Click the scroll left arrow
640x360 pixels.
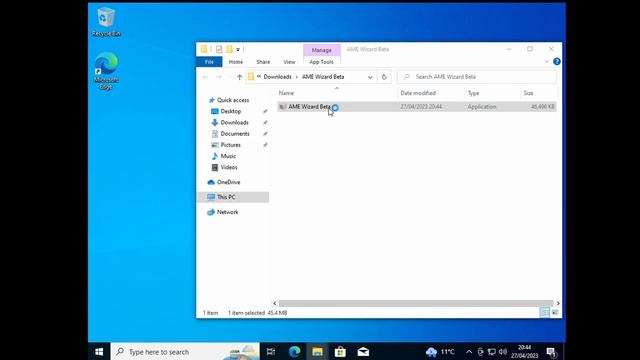coord(274,303)
